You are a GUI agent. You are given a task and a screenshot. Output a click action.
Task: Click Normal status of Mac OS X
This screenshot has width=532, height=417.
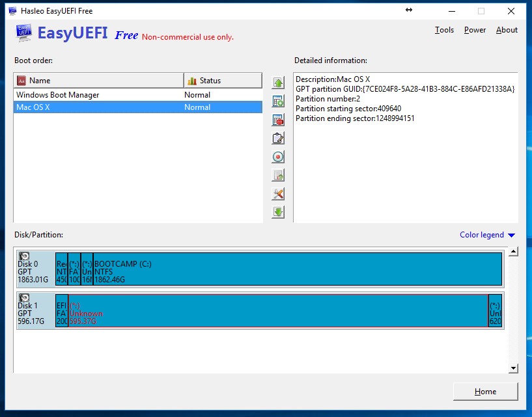197,107
